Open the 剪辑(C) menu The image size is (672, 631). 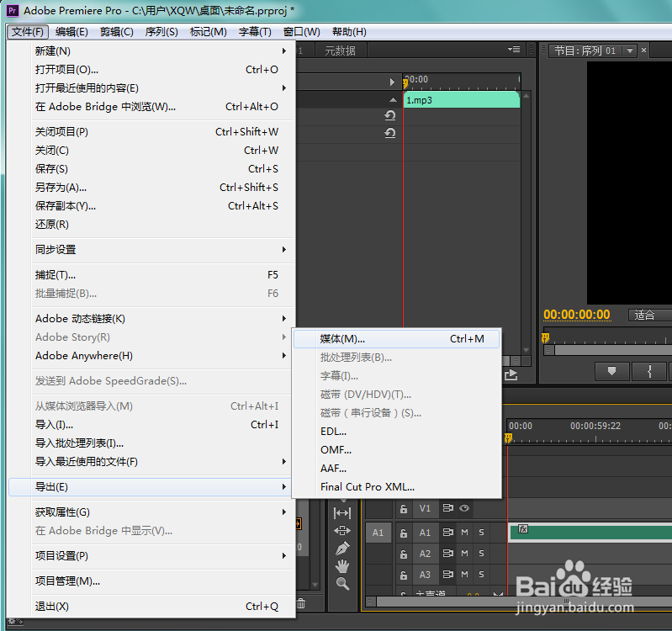pyautogui.click(x=117, y=32)
